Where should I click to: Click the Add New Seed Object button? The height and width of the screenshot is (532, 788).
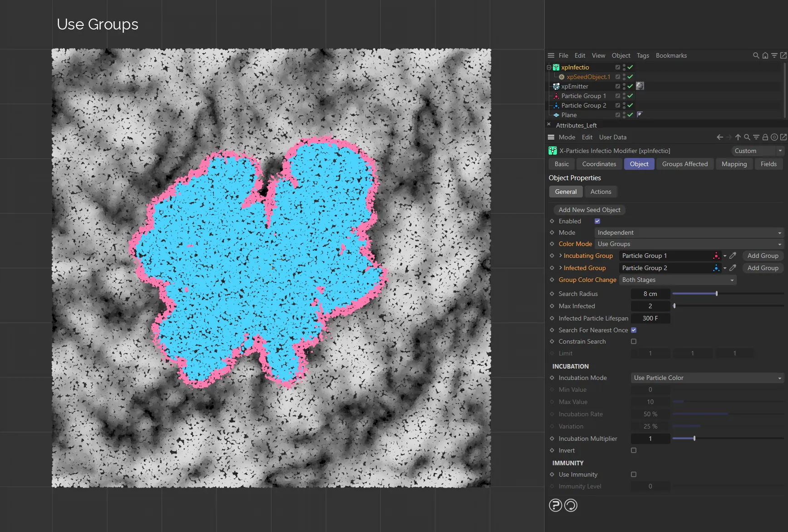[x=589, y=210]
